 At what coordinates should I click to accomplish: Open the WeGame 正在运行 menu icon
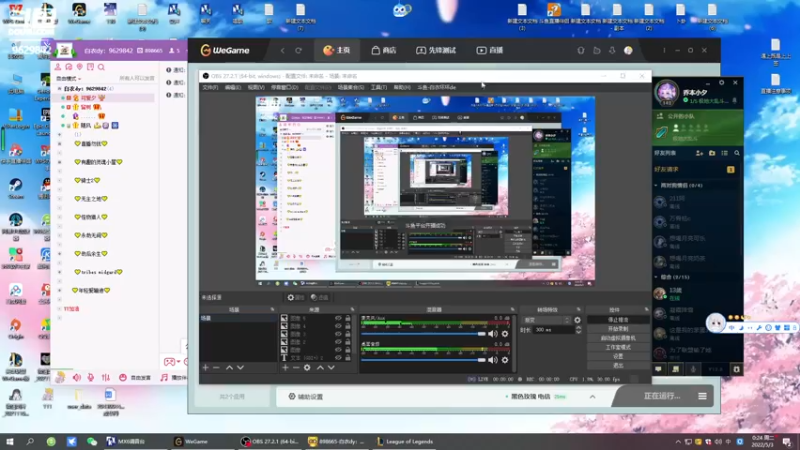[x=702, y=396]
